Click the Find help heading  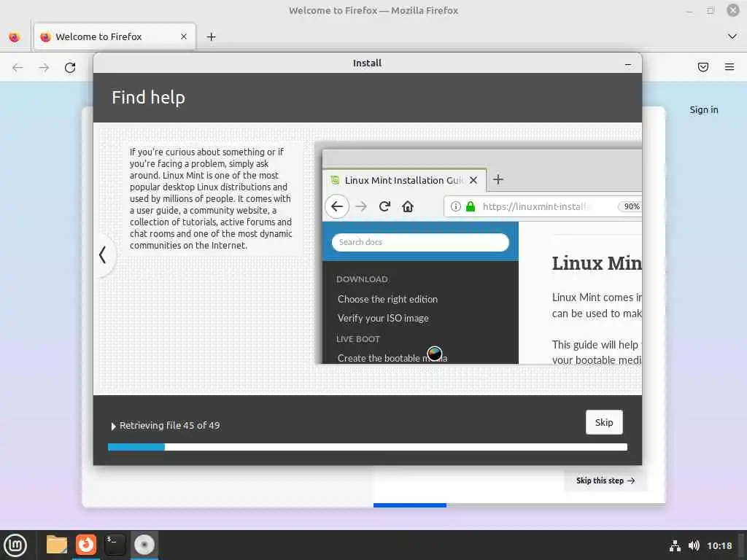148,97
